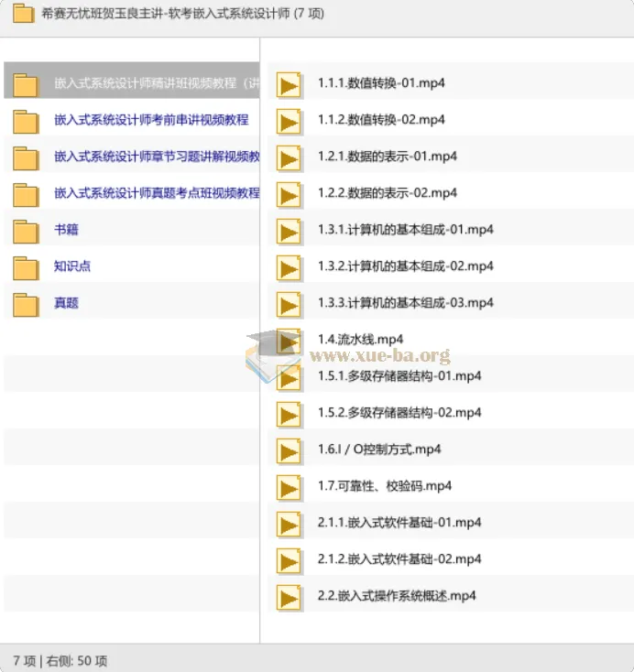Screen dimensions: 634x672
Task: Select file name 1.2.2.数据的表示-02.mp4
Action: 387,193
